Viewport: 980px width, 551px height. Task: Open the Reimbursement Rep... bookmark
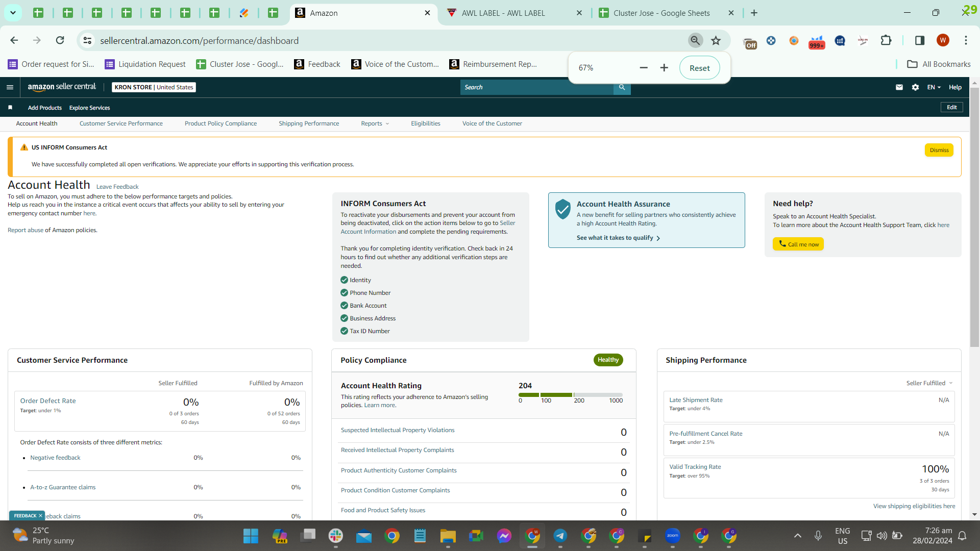pos(493,64)
